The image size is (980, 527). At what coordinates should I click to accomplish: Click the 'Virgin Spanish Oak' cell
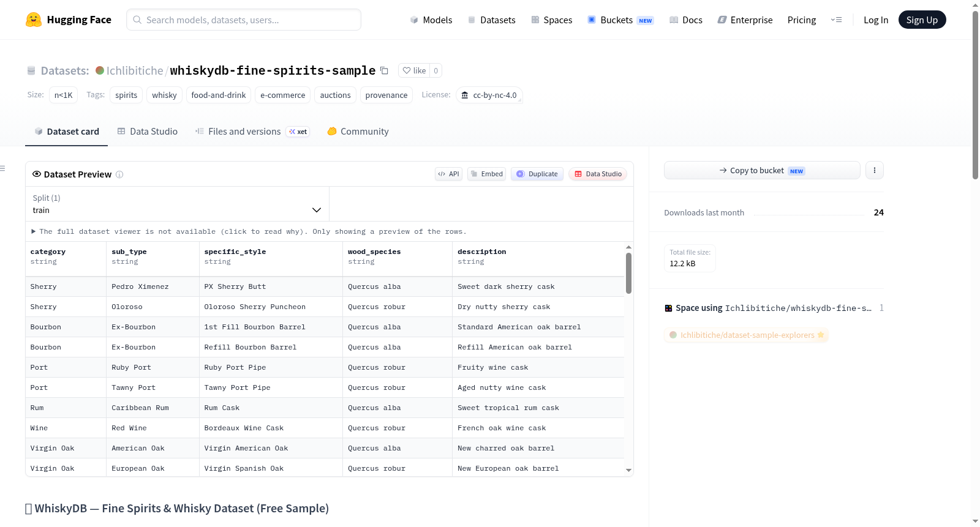click(271, 468)
